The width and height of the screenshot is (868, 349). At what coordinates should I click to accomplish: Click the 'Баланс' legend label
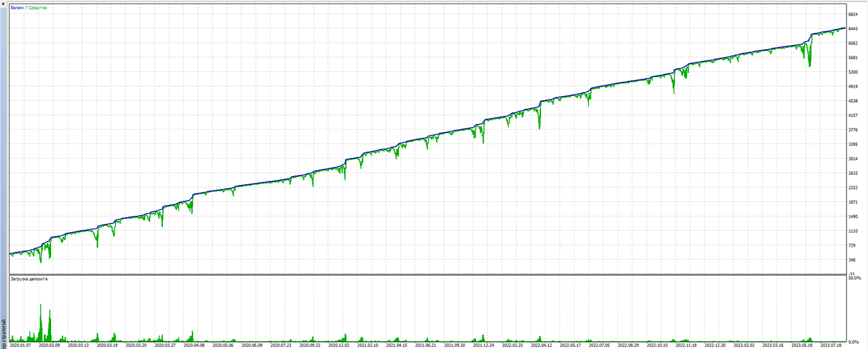[17, 7]
